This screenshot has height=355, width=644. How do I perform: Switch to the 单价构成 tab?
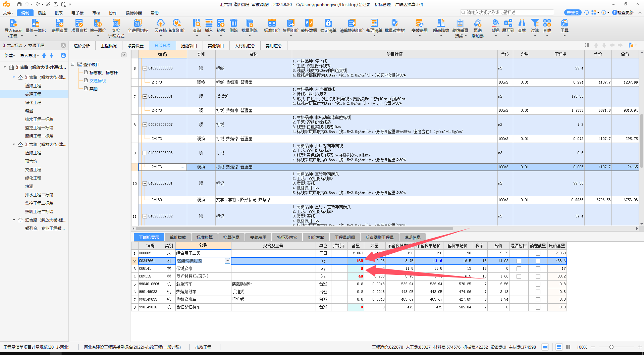pyautogui.click(x=178, y=237)
